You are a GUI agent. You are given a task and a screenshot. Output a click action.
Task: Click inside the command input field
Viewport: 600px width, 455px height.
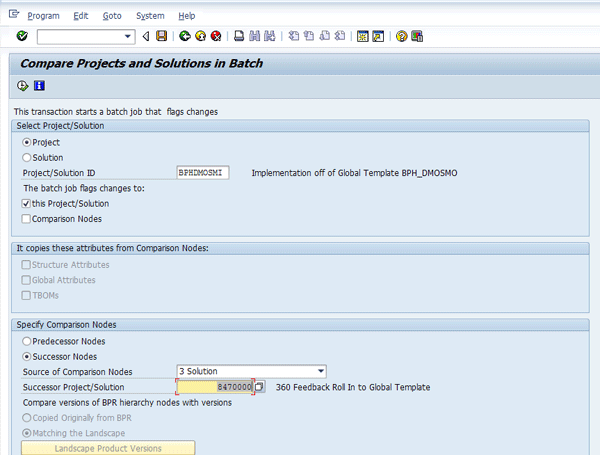coord(81,37)
